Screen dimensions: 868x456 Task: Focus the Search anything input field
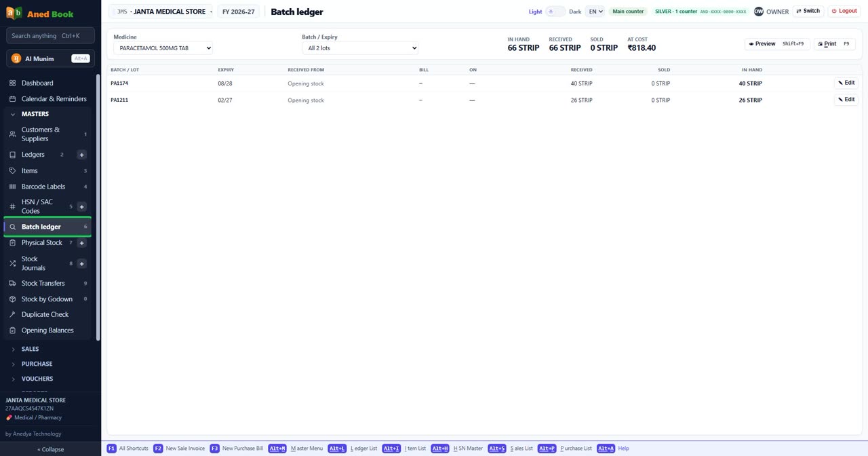(50, 36)
